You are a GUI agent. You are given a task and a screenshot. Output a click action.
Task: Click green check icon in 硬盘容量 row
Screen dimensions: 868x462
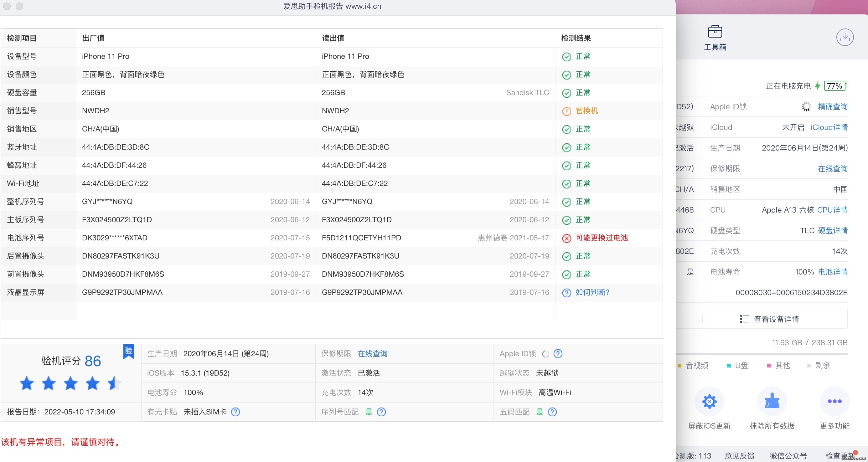566,93
